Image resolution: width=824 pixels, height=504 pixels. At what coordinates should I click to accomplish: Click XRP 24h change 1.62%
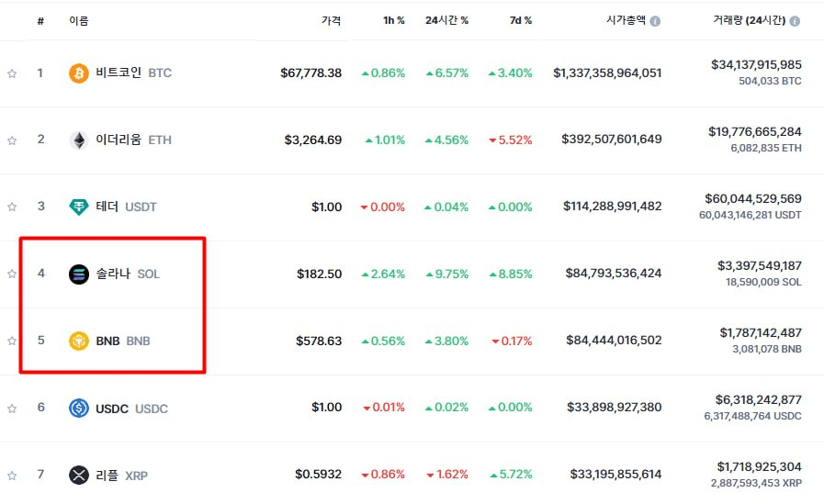click(447, 475)
